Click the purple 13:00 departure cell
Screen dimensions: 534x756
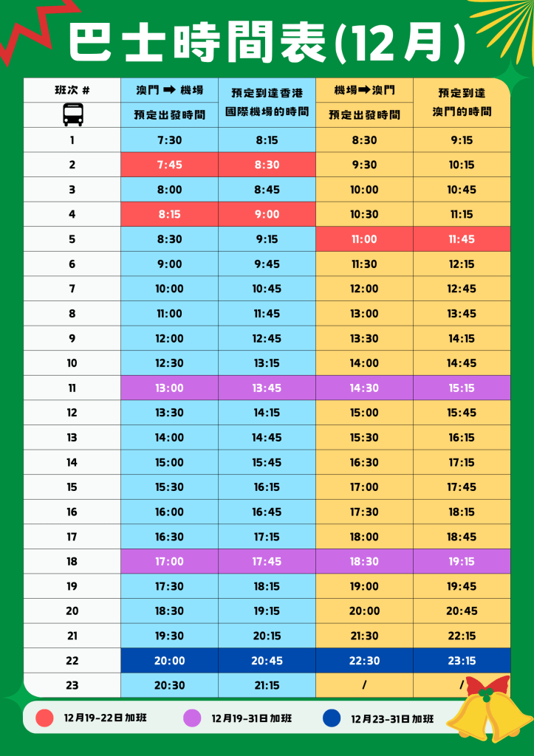click(169, 388)
